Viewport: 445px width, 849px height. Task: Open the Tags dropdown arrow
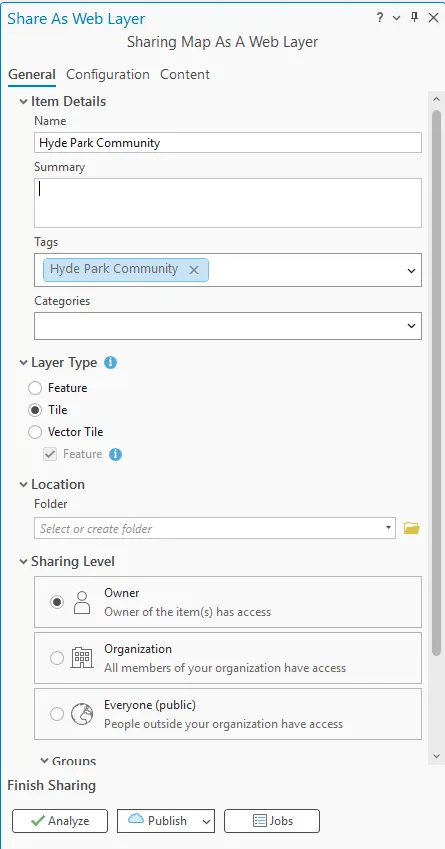pos(411,271)
